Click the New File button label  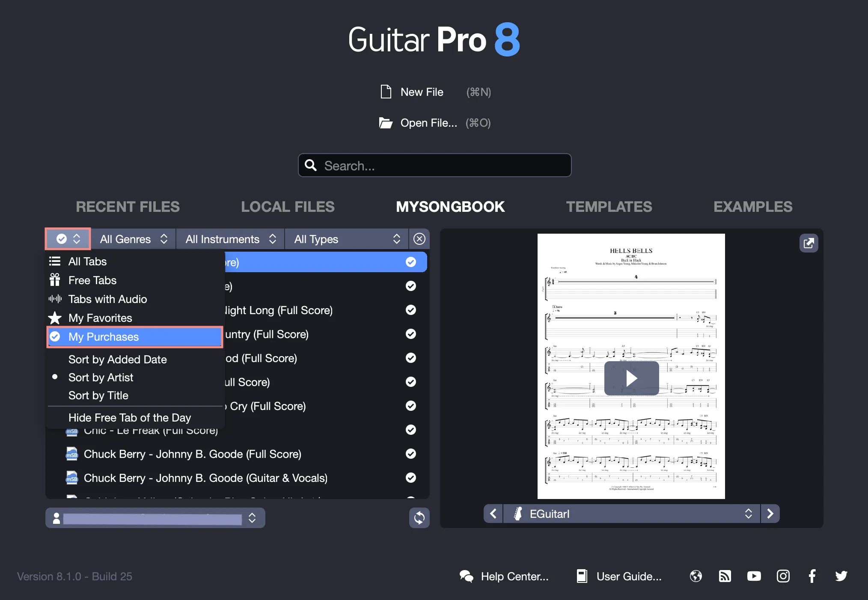coord(422,92)
